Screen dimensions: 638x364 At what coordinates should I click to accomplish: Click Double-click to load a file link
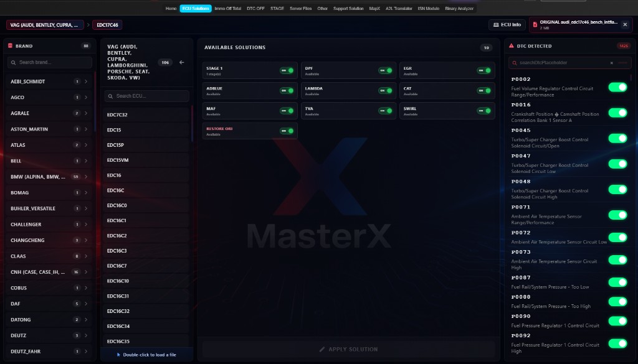146,355
